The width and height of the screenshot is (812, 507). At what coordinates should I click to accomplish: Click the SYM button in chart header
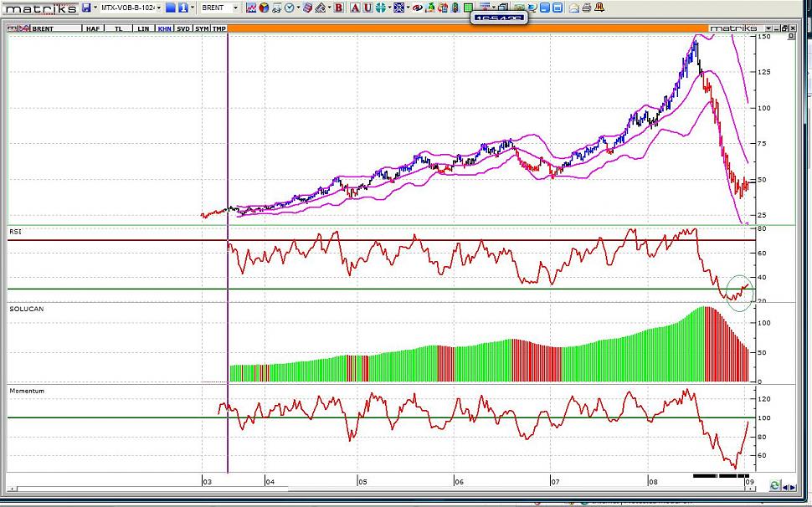point(202,28)
